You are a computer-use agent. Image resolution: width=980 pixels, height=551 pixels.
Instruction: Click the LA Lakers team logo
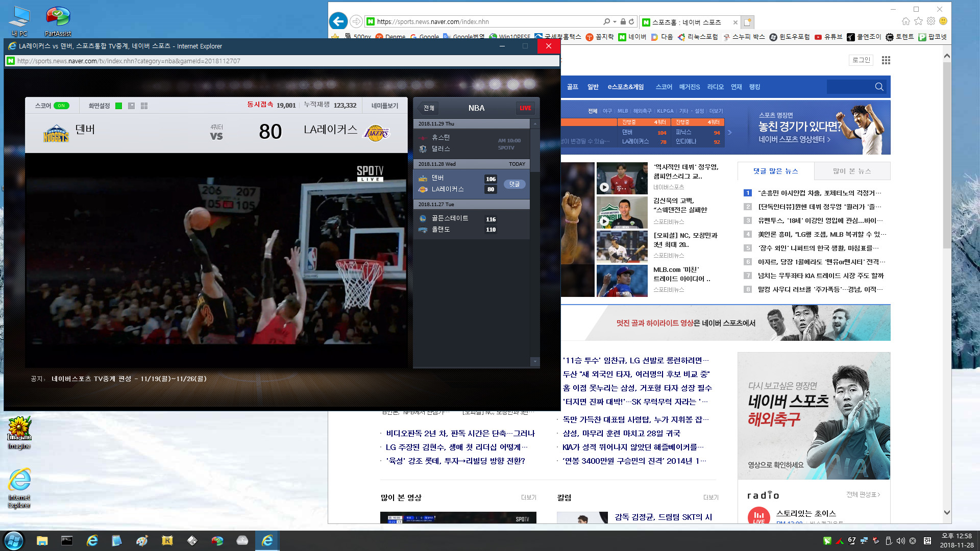376,133
